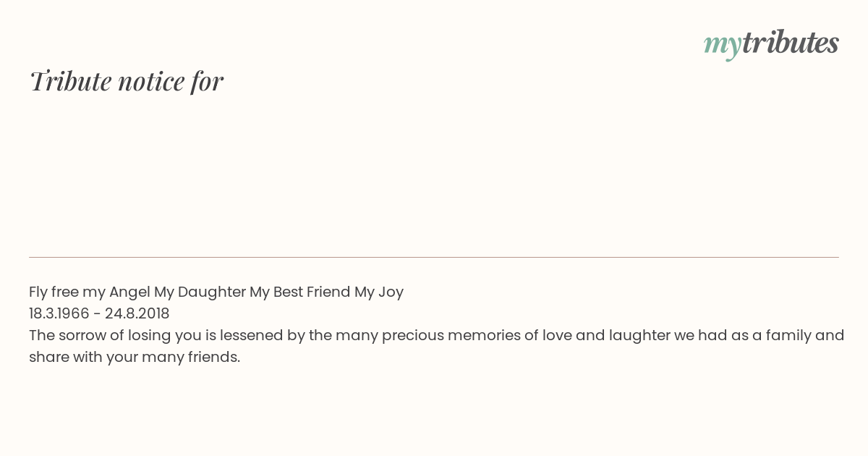Select the green "my" part of logo
868x456 pixels.
pos(723,46)
